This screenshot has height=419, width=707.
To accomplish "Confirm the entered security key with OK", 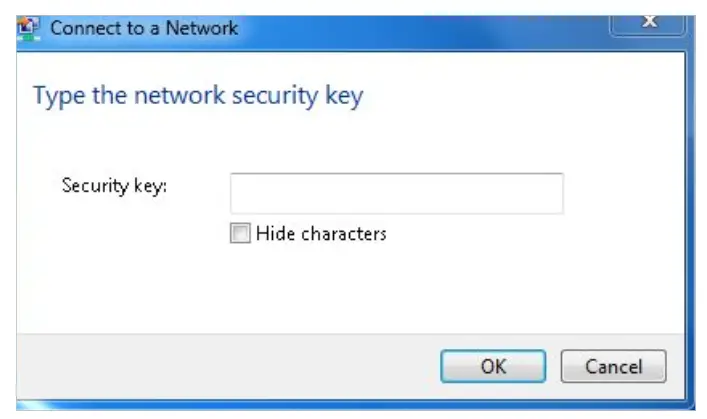I will [x=493, y=366].
